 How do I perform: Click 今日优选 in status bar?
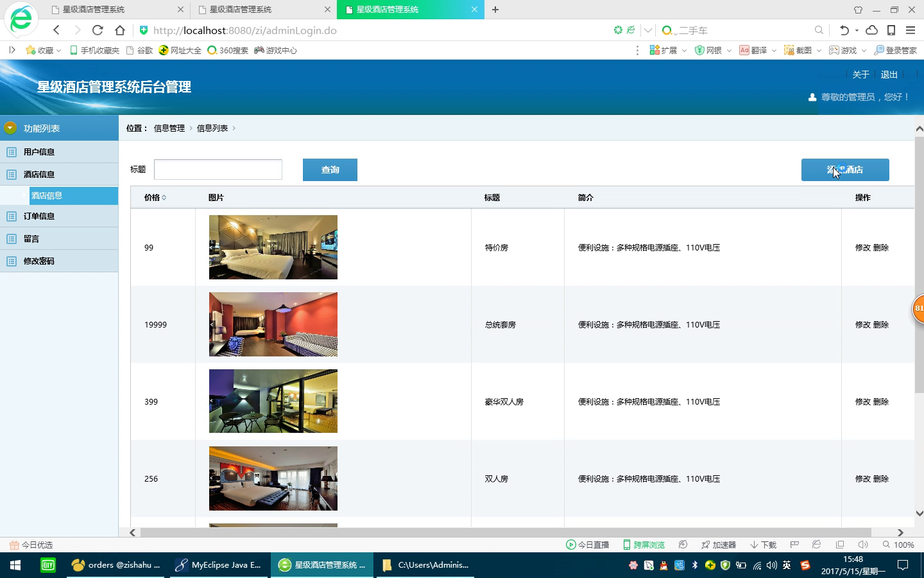click(31, 545)
